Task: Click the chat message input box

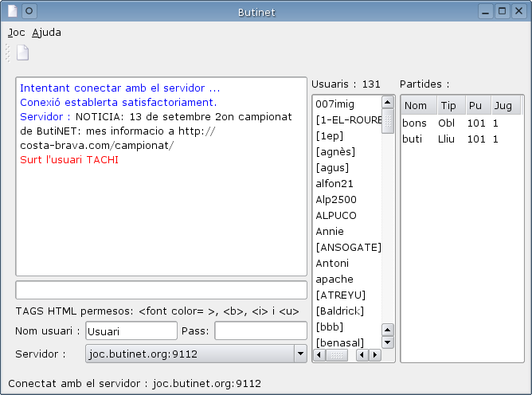Action: coord(161,290)
